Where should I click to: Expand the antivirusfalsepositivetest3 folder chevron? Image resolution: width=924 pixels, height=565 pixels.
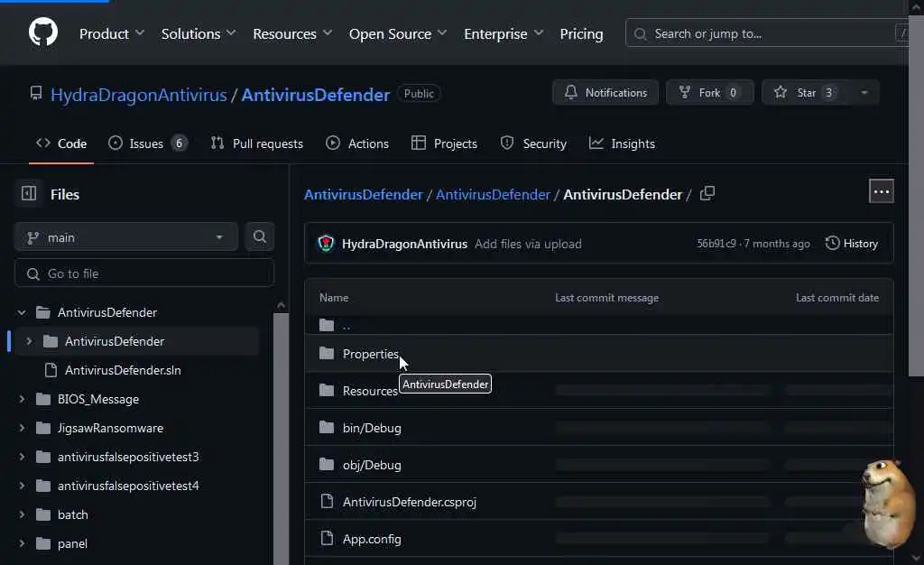pyautogui.click(x=22, y=457)
